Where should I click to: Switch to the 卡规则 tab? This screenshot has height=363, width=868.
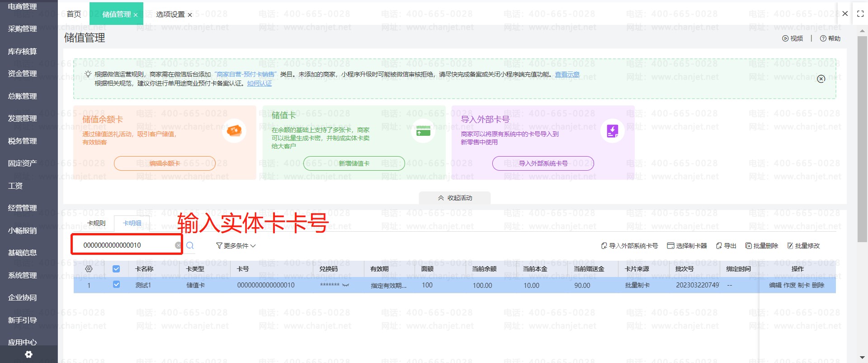click(x=96, y=223)
